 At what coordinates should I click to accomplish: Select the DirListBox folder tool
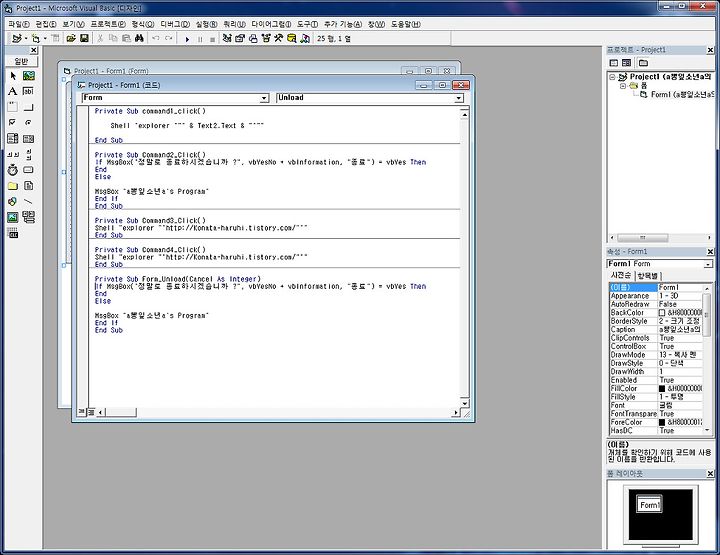coord(13,185)
